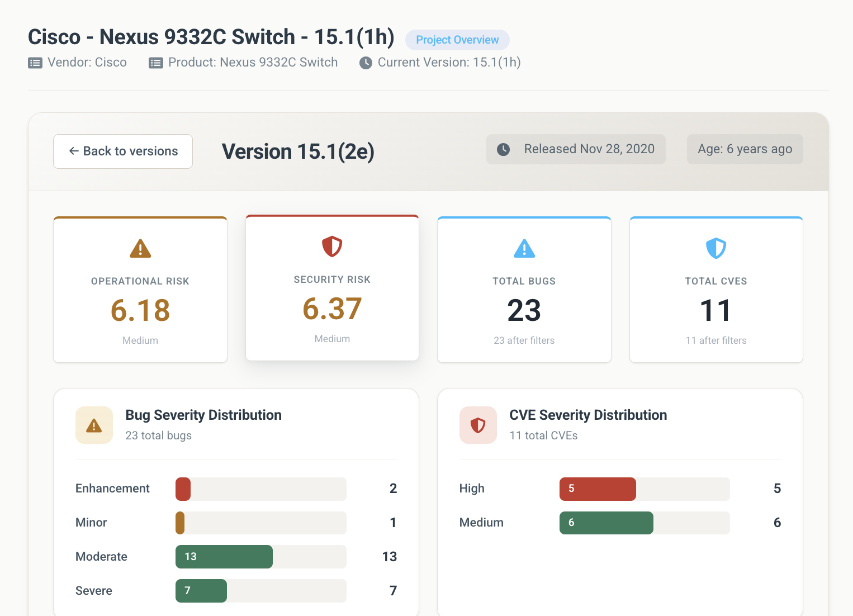Click the Moderate count 13 at row end

pyautogui.click(x=390, y=557)
